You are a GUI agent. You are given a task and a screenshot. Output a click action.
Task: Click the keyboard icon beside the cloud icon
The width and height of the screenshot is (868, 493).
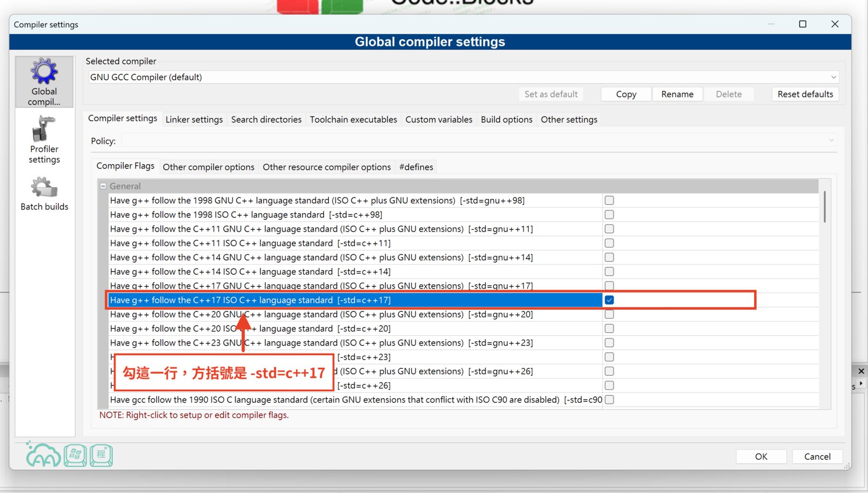click(x=75, y=456)
